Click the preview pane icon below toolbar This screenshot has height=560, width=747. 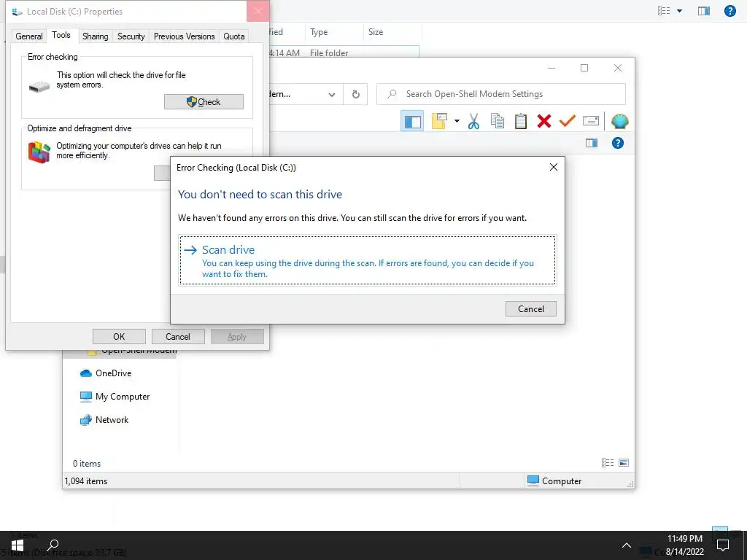591,144
